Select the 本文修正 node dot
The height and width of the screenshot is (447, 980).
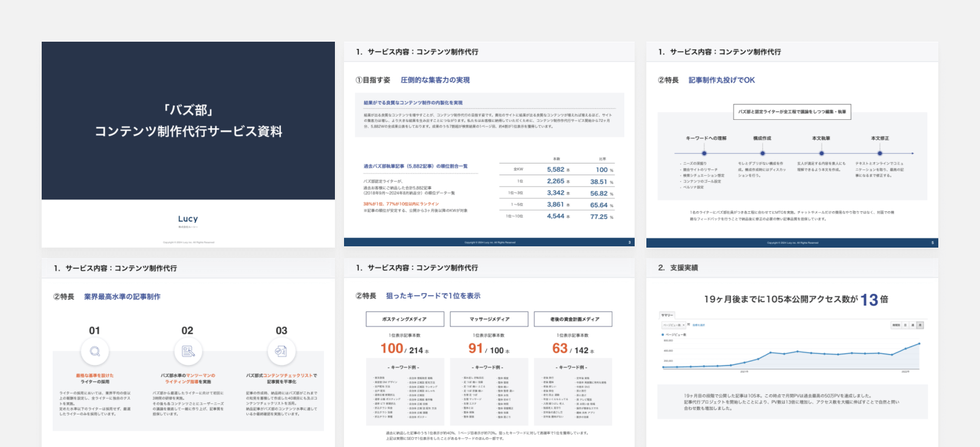coord(880,153)
